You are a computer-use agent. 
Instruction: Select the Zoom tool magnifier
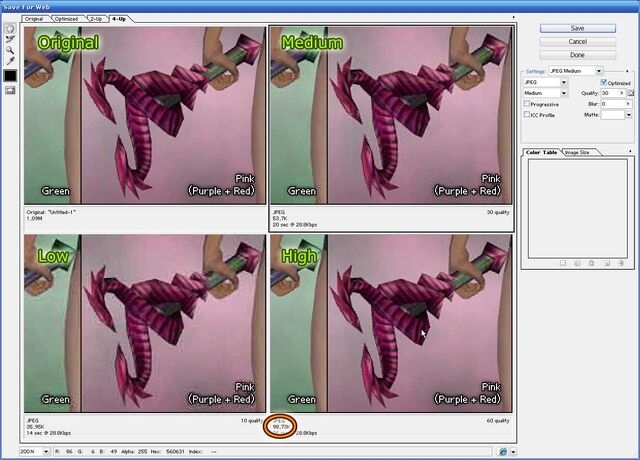click(x=10, y=50)
